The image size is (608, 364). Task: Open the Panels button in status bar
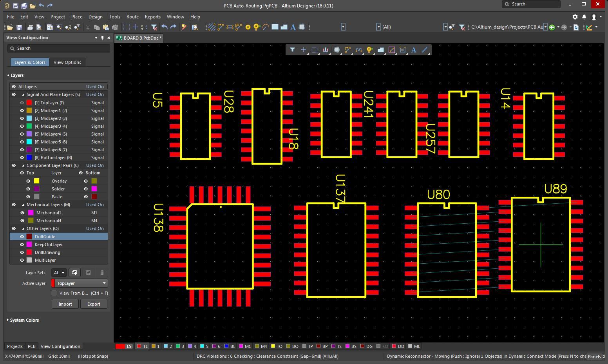594,356
